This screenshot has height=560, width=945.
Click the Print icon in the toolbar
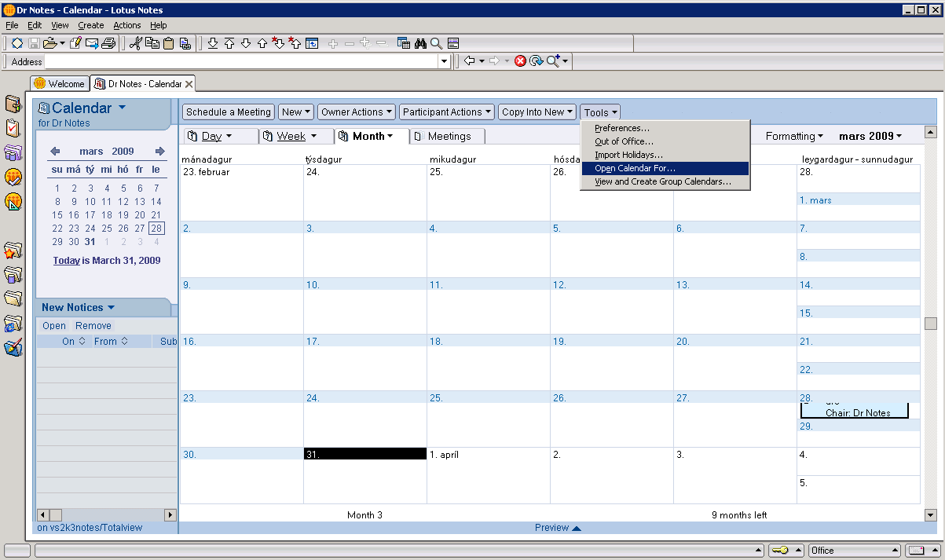click(109, 43)
